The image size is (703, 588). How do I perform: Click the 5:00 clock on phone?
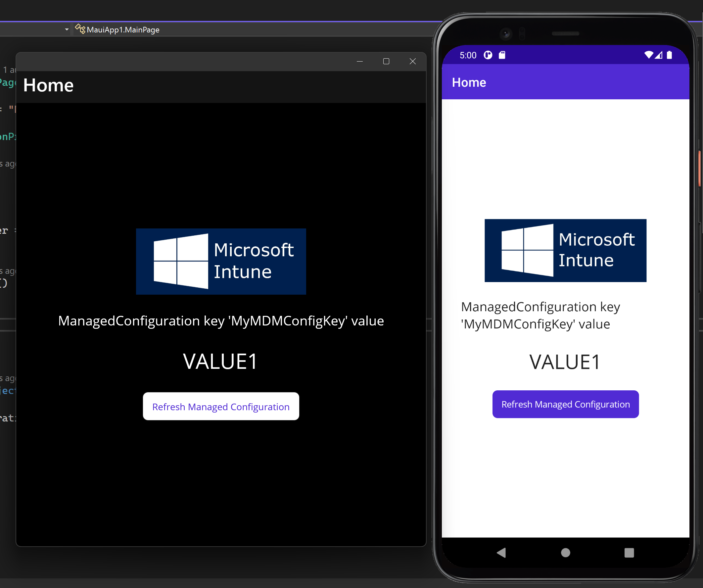click(468, 55)
